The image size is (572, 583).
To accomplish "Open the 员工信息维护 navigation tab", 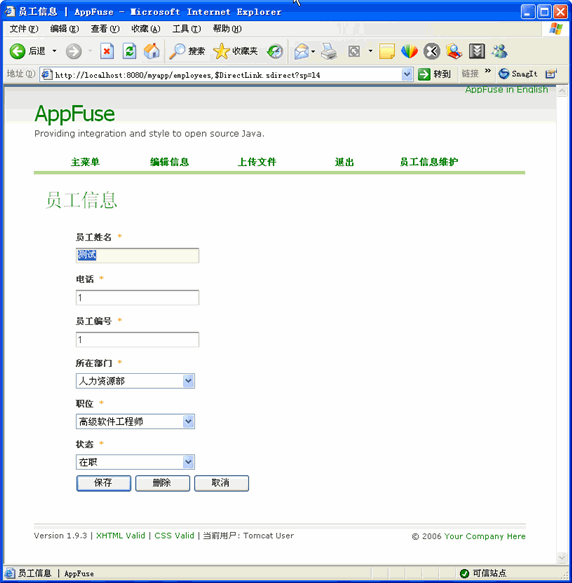I will [x=429, y=162].
